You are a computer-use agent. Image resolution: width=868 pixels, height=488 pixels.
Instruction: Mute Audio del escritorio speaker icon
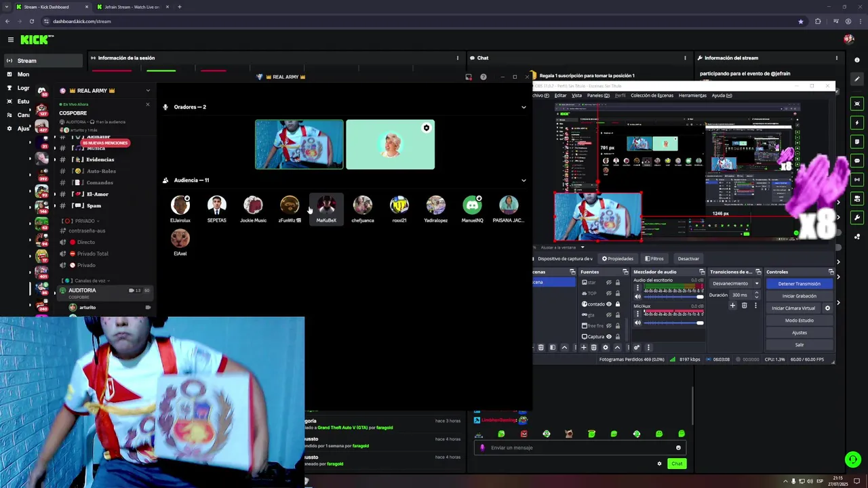coord(637,297)
